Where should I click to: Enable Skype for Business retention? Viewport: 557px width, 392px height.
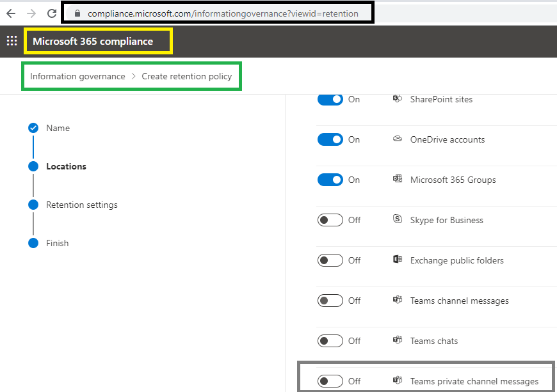pyautogui.click(x=330, y=219)
